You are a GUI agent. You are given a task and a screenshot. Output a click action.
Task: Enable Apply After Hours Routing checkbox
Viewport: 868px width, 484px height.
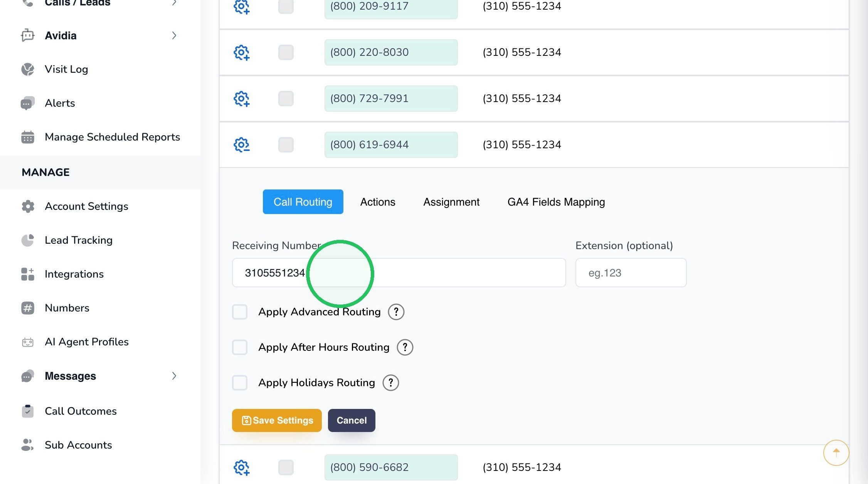(240, 347)
